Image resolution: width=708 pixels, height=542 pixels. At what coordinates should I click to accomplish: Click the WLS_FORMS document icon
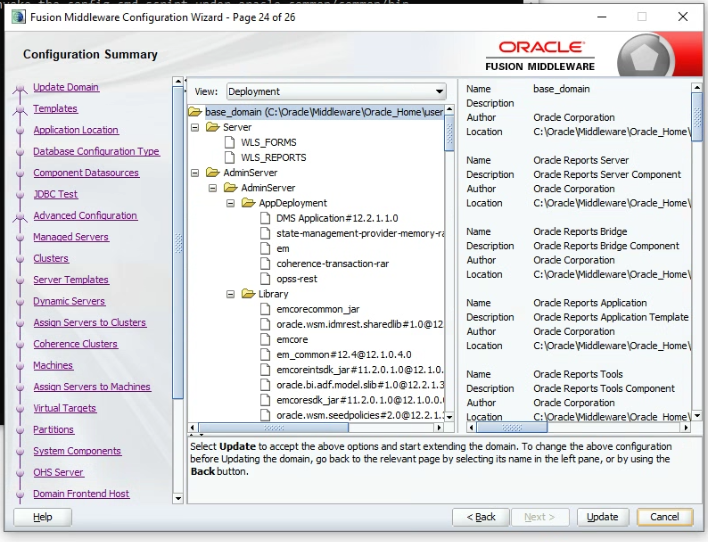tap(230, 142)
